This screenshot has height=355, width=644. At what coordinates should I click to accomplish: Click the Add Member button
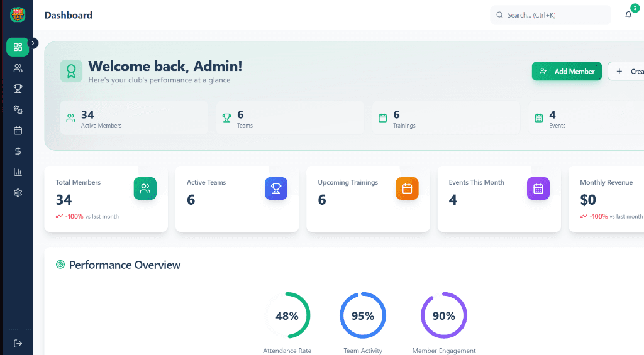point(567,72)
